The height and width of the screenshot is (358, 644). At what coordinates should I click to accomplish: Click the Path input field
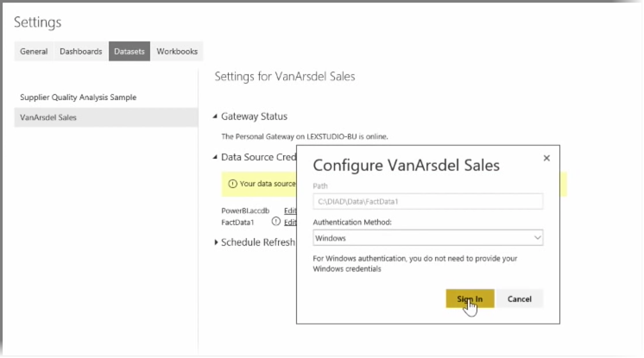(427, 201)
